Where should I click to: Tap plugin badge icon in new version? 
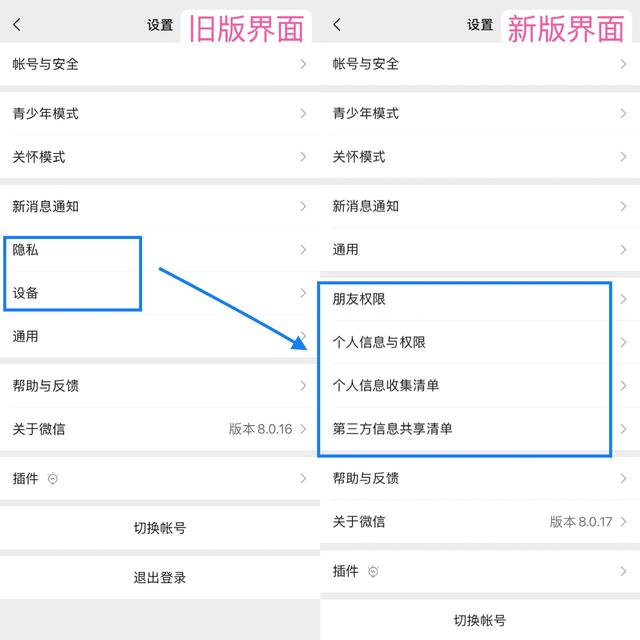373,571
